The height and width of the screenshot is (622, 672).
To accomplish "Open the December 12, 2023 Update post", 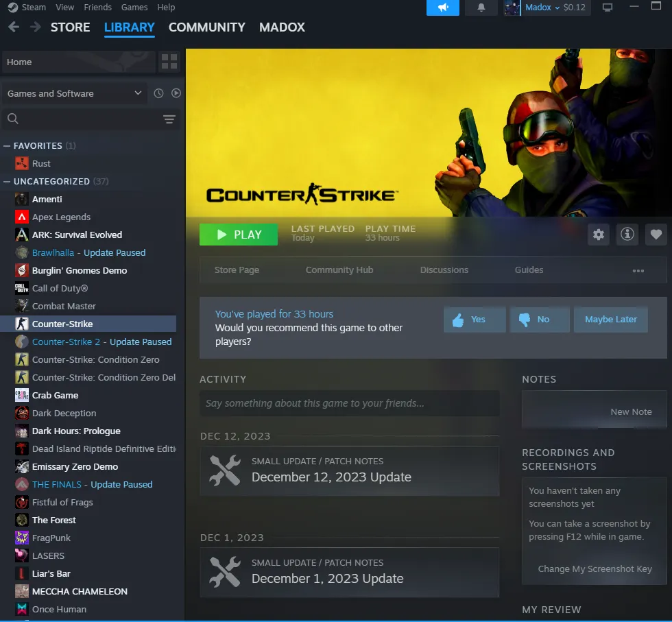I will 349,470.
